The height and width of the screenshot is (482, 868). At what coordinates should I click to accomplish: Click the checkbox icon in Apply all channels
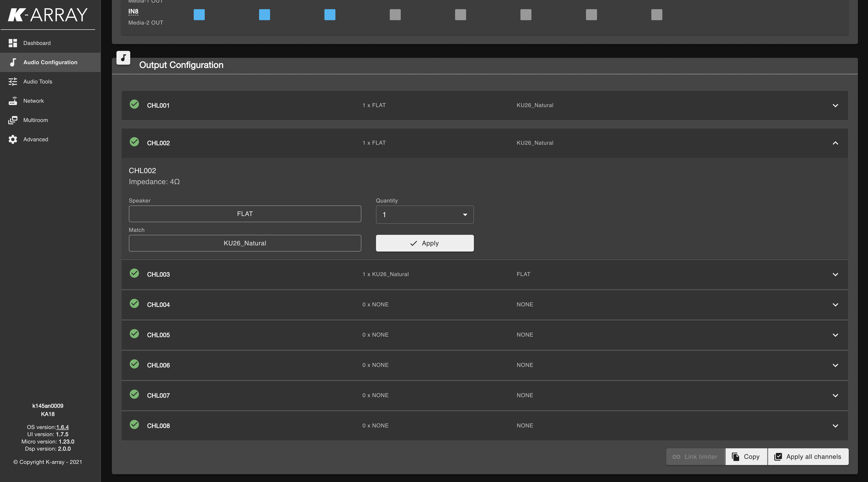[x=778, y=457]
